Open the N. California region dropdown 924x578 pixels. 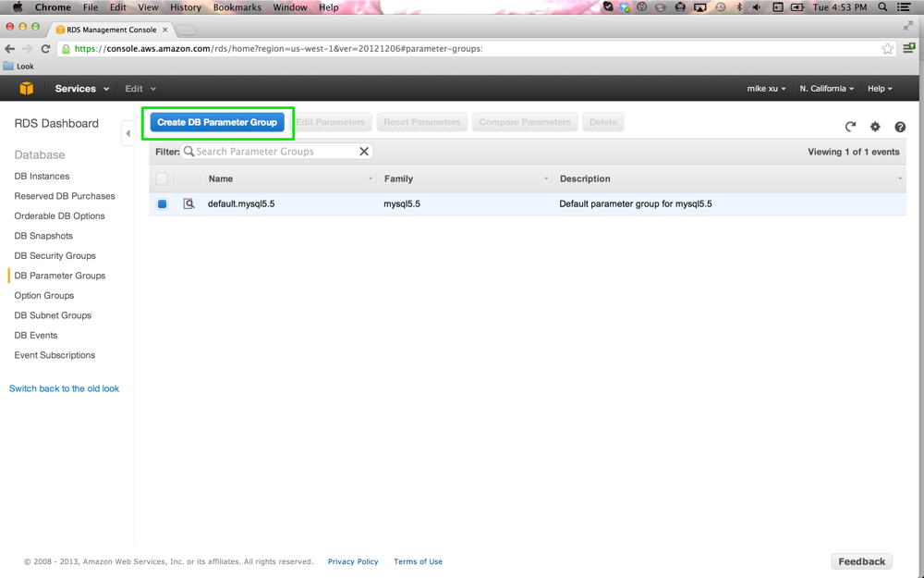tap(826, 89)
